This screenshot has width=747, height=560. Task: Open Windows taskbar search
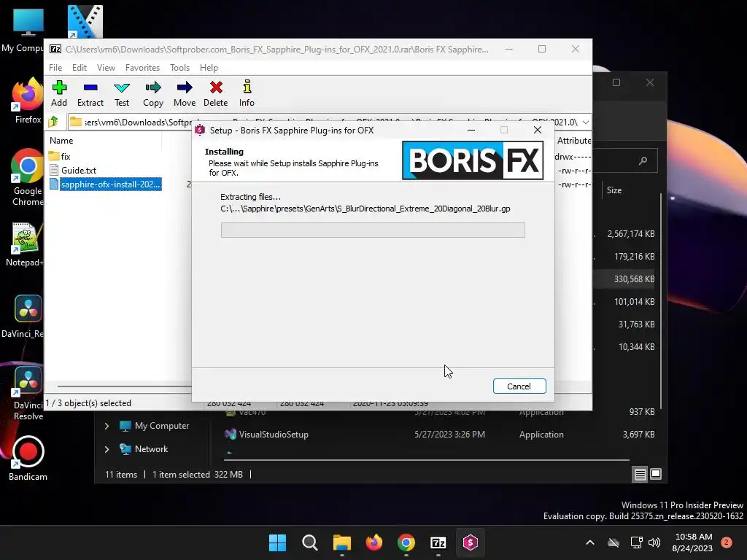click(309, 542)
